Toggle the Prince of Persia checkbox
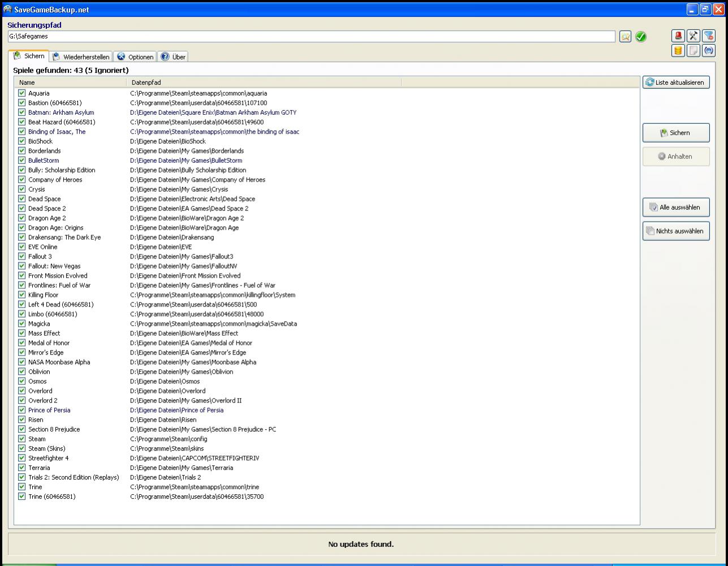Viewport: 728px width, 566px height. (22, 411)
